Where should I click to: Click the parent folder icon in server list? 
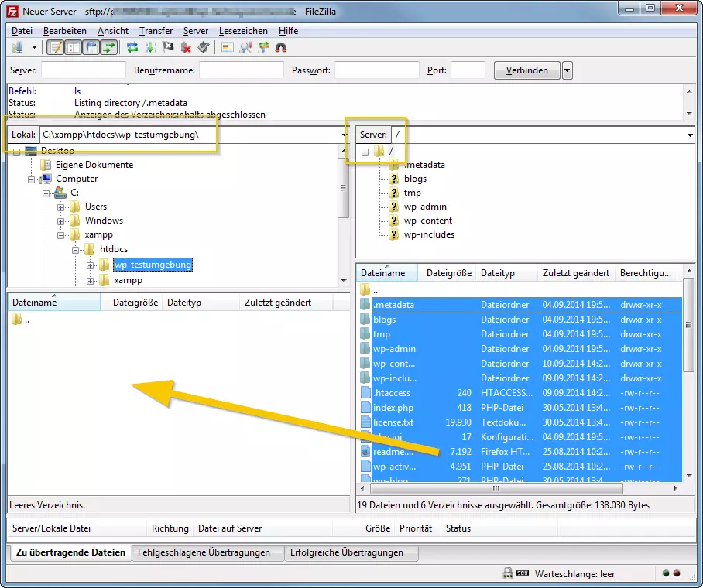(x=365, y=289)
